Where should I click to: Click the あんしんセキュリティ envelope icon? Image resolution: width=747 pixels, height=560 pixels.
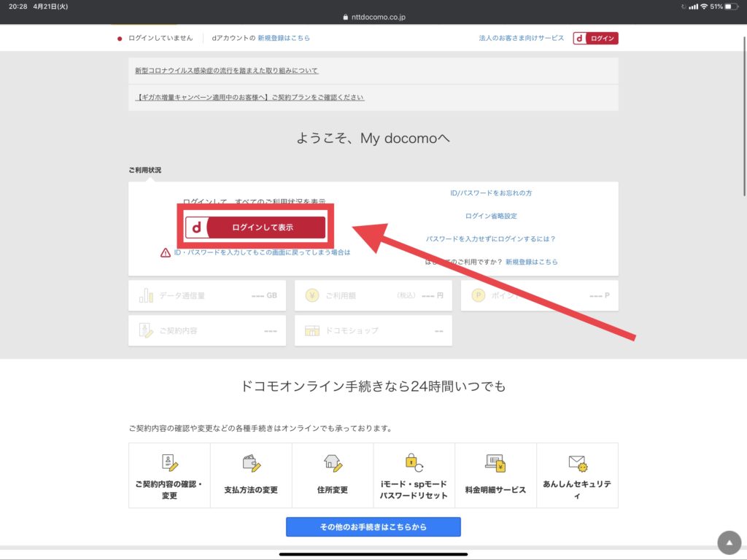coord(578,463)
